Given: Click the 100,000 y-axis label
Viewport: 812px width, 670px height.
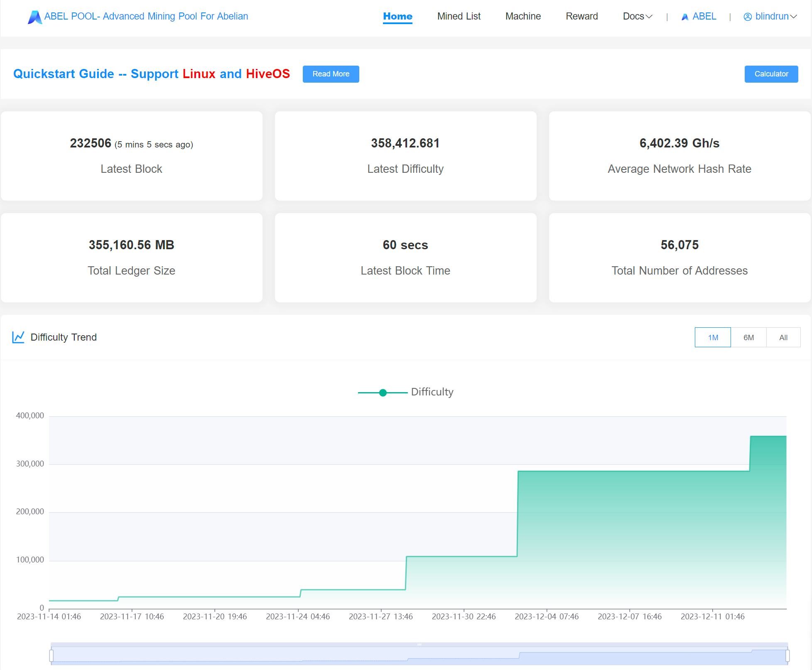Looking at the screenshot, I should pyautogui.click(x=30, y=560).
